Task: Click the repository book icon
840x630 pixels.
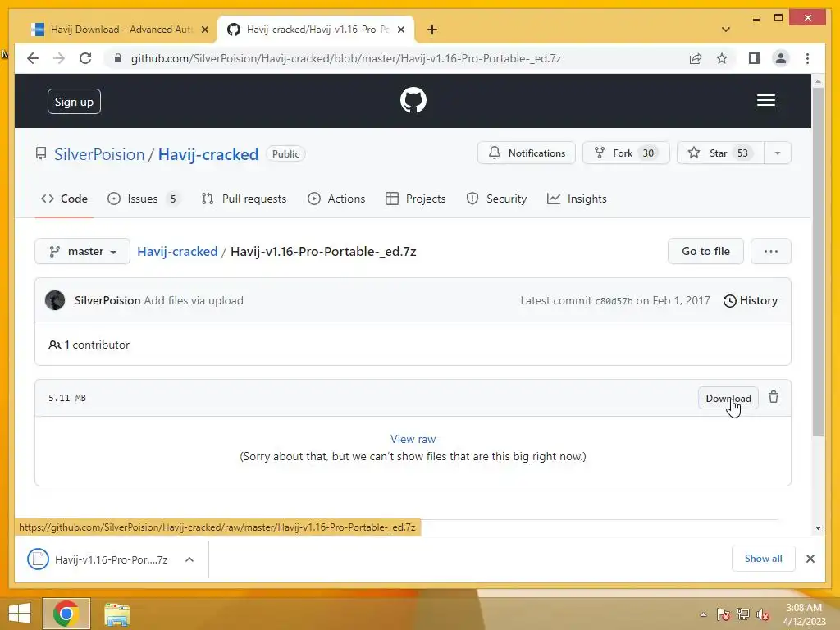Action: point(41,153)
